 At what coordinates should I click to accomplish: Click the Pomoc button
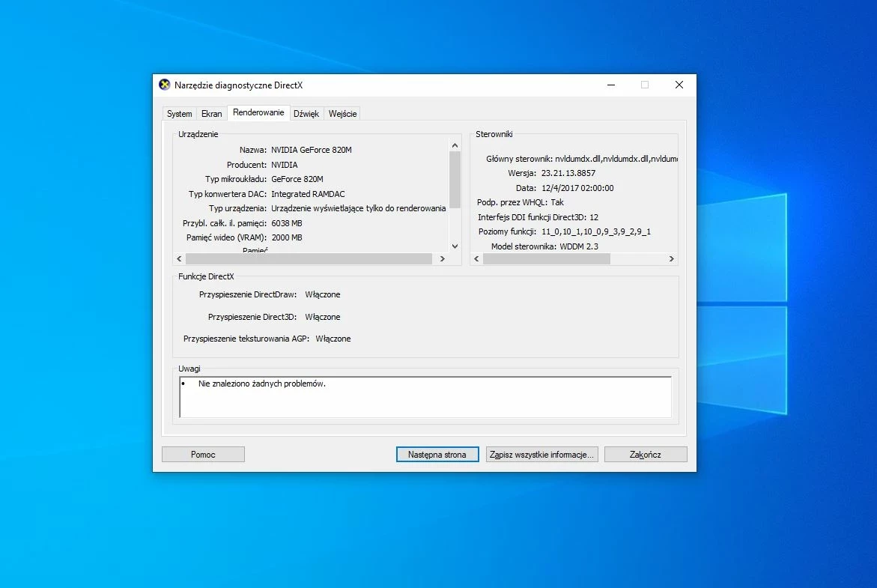pos(203,454)
